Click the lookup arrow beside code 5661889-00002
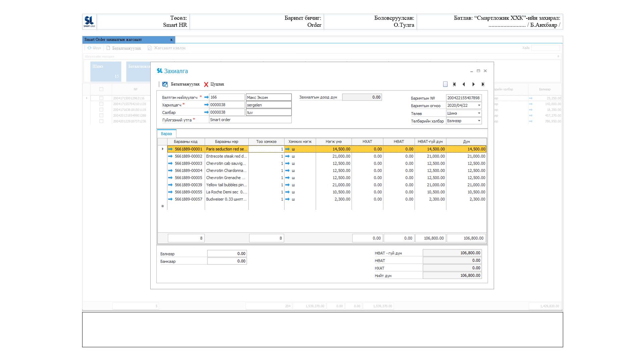This screenshot has height=362, width=644. coord(170,156)
